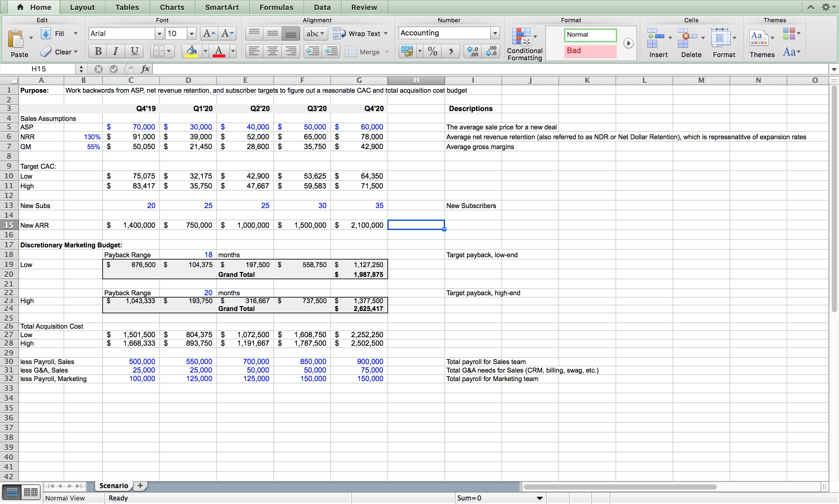This screenshot has width=839, height=504.
Task: Select the Normal cell style
Action: [x=590, y=35]
